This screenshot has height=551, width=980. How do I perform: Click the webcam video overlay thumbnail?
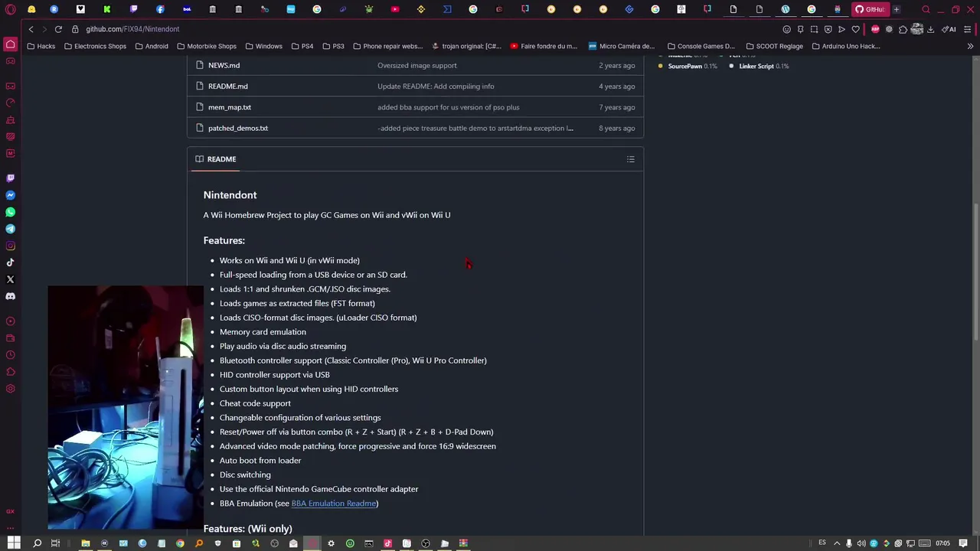(126, 408)
